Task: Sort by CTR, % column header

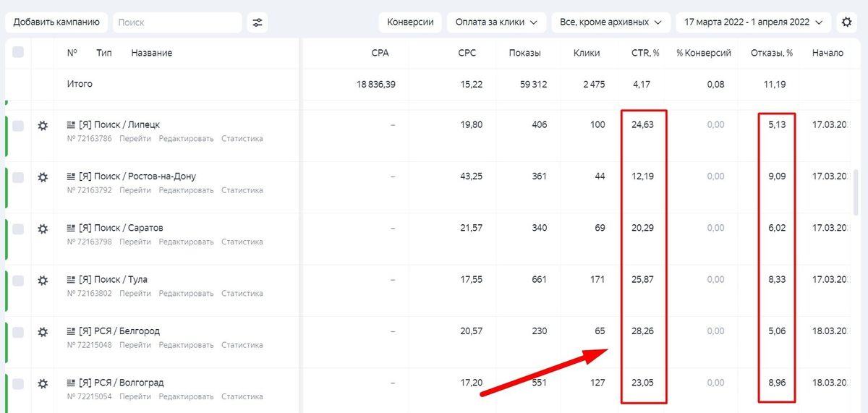Action: (x=645, y=53)
